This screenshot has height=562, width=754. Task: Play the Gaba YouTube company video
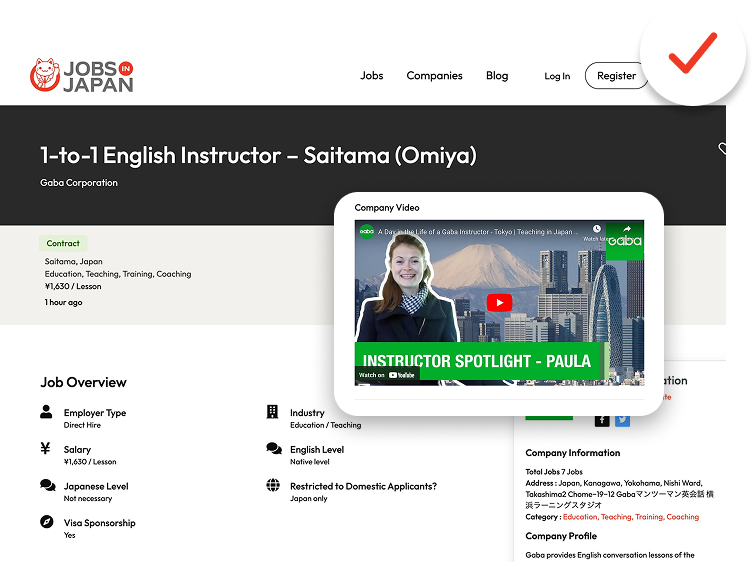(x=499, y=303)
